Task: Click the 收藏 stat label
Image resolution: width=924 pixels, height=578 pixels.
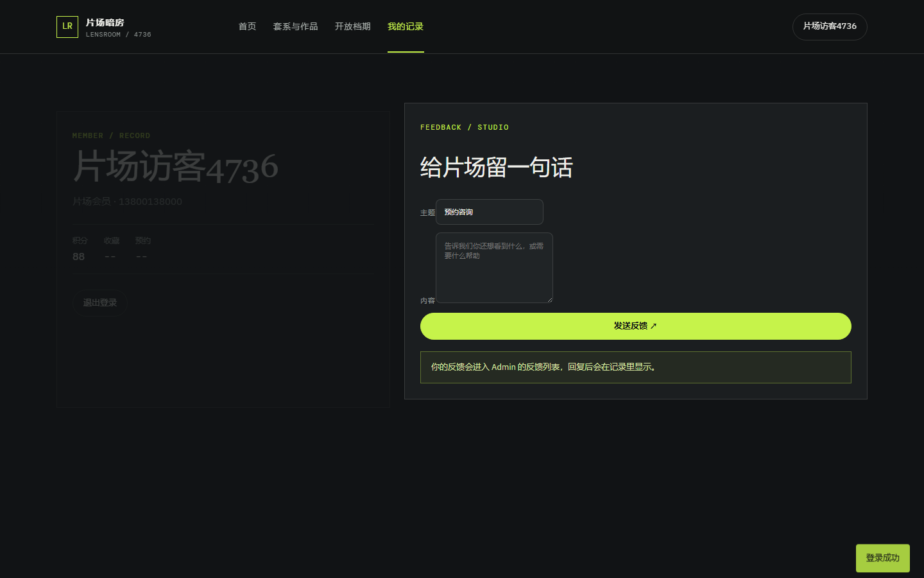Action: [112, 241]
